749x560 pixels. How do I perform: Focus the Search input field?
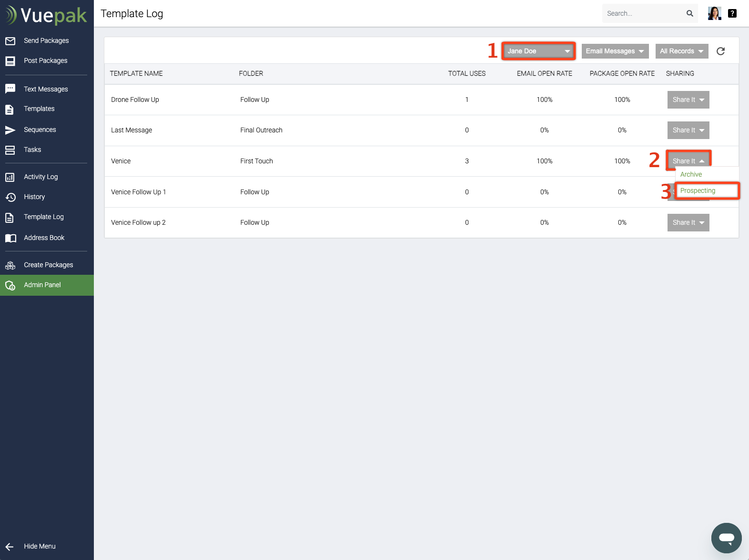pos(643,13)
